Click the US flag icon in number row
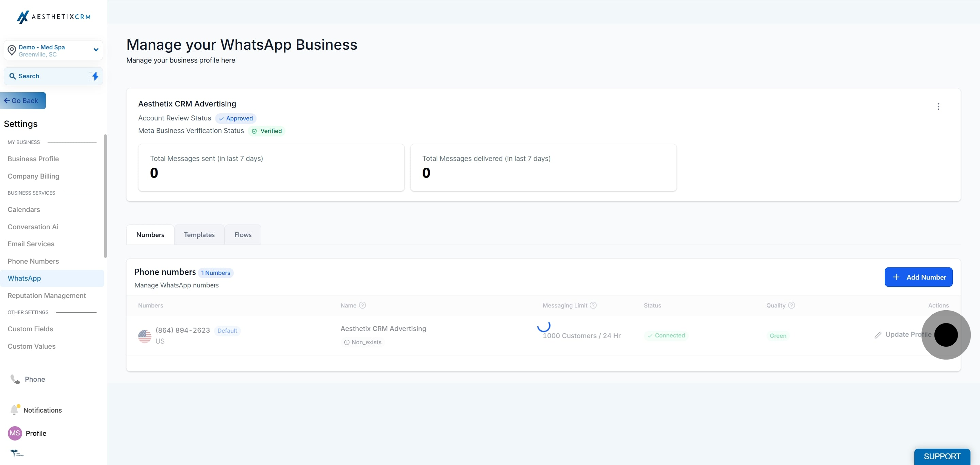Viewport: 980px width, 465px height. coord(145,336)
